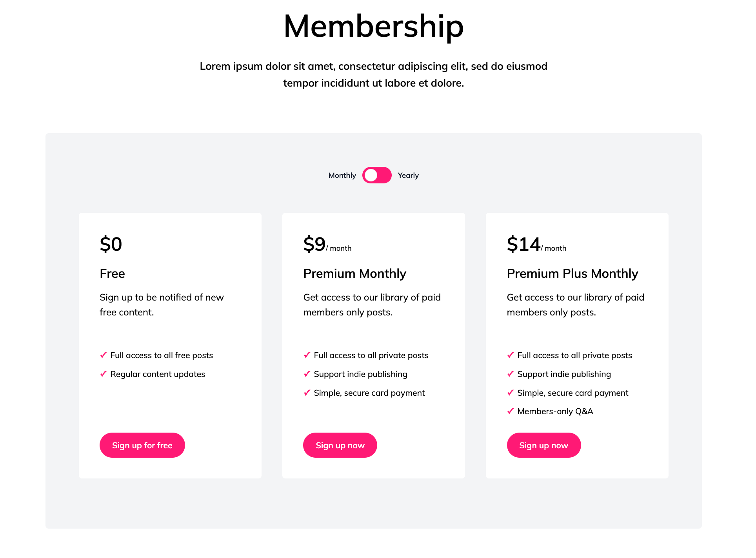This screenshot has height=558, width=756.
Task: Click the Yearly billing label
Action: pos(408,176)
